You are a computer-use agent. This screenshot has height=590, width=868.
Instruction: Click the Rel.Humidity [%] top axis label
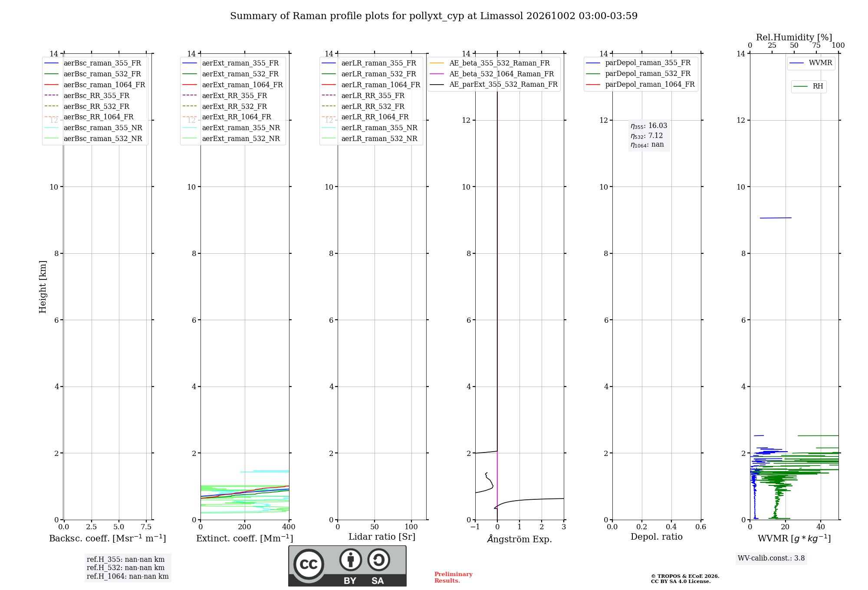(x=794, y=37)
